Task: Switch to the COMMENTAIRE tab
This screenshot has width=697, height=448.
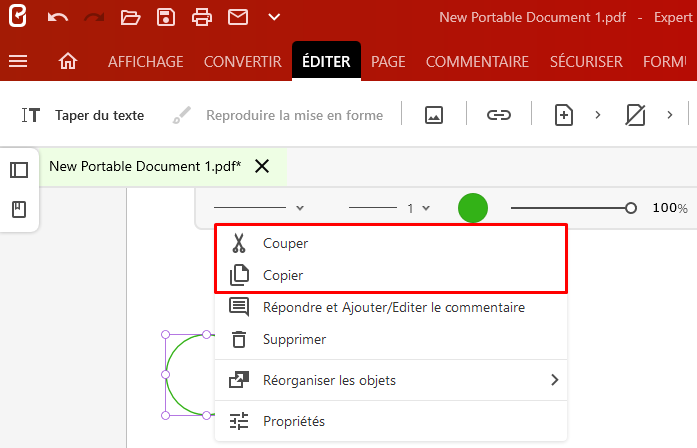Action: pyautogui.click(x=477, y=62)
